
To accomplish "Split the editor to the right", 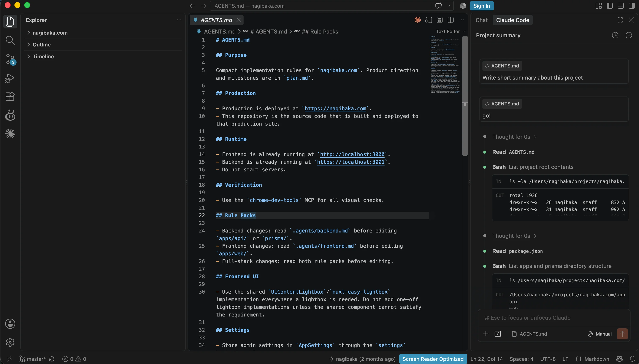I will click(450, 20).
